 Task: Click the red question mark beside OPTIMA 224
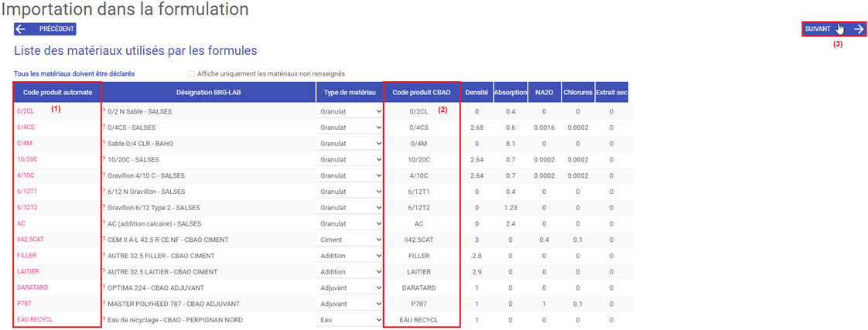[104, 287]
